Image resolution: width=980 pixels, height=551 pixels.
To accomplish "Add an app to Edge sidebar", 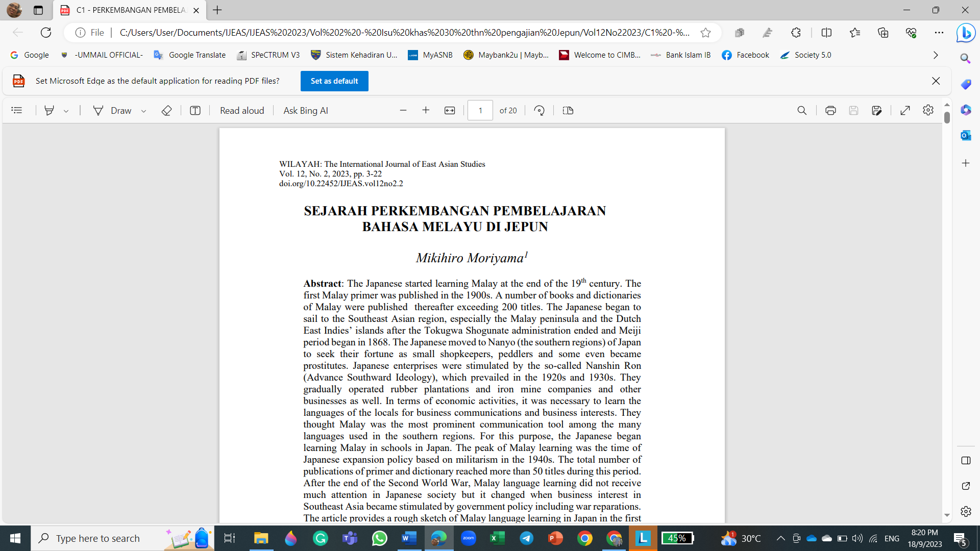I will pyautogui.click(x=965, y=163).
